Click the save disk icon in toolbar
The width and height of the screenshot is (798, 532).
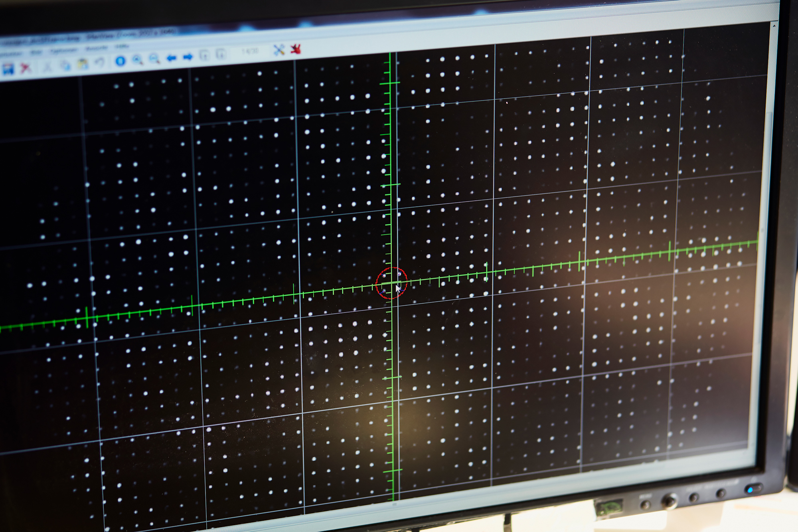coord(8,69)
